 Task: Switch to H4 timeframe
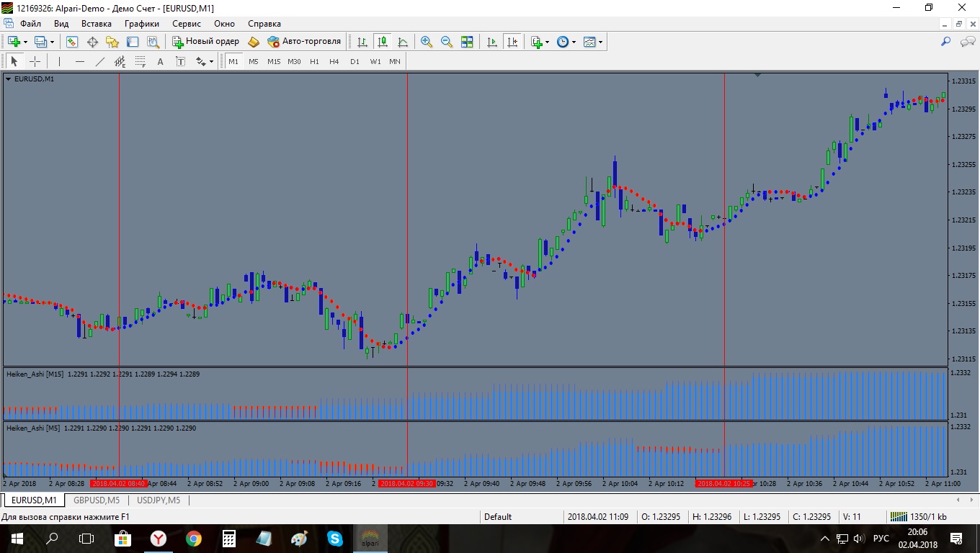(x=334, y=61)
